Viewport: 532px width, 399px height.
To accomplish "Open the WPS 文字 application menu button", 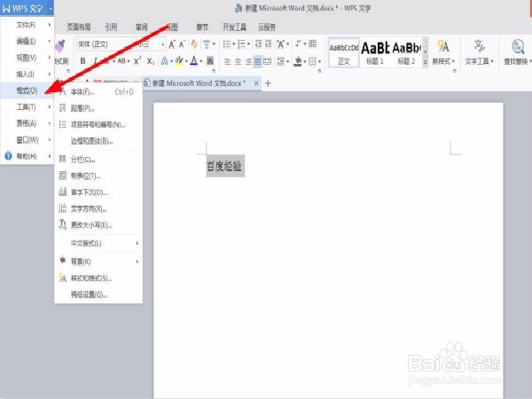I will click(x=27, y=8).
